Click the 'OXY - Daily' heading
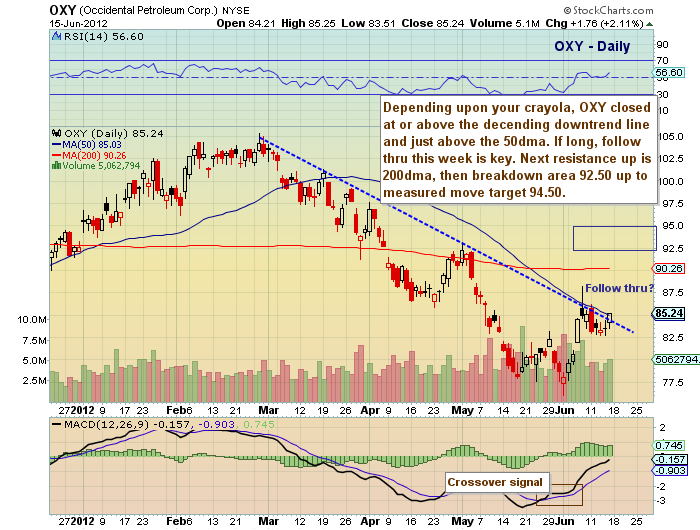 pyautogui.click(x=592, y=46)
